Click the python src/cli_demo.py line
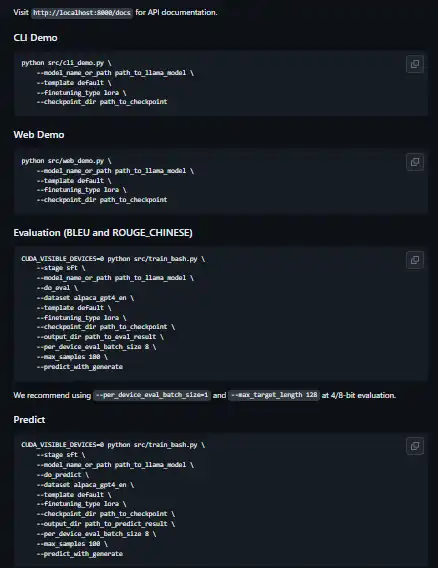The image size is (438, 568). coord(66,63)
